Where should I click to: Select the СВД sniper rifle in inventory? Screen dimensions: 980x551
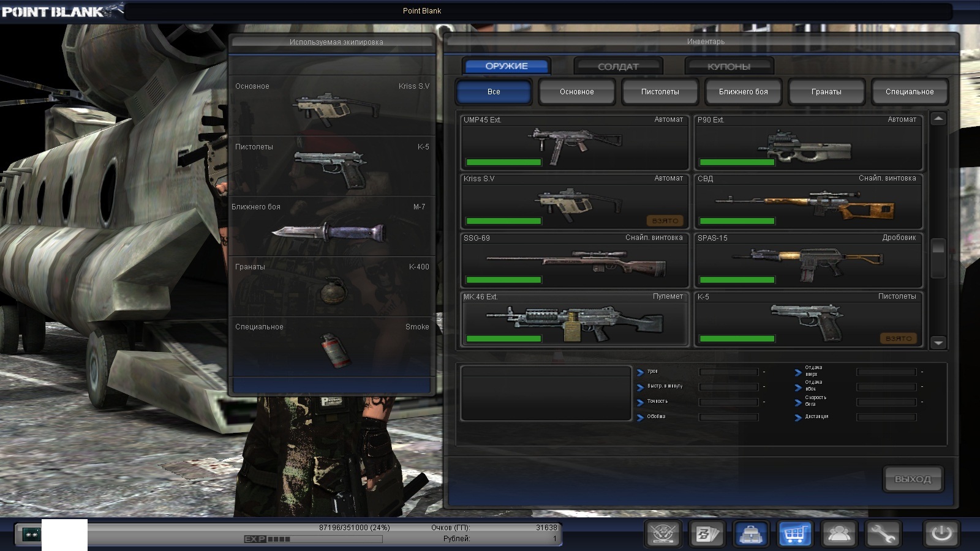(809, 201)
